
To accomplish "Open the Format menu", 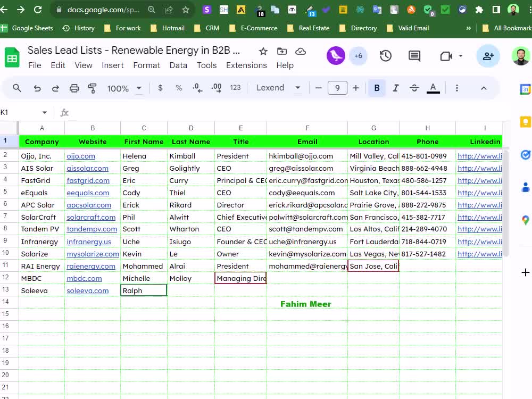I will pyautogui.click(x=147, y=65).
